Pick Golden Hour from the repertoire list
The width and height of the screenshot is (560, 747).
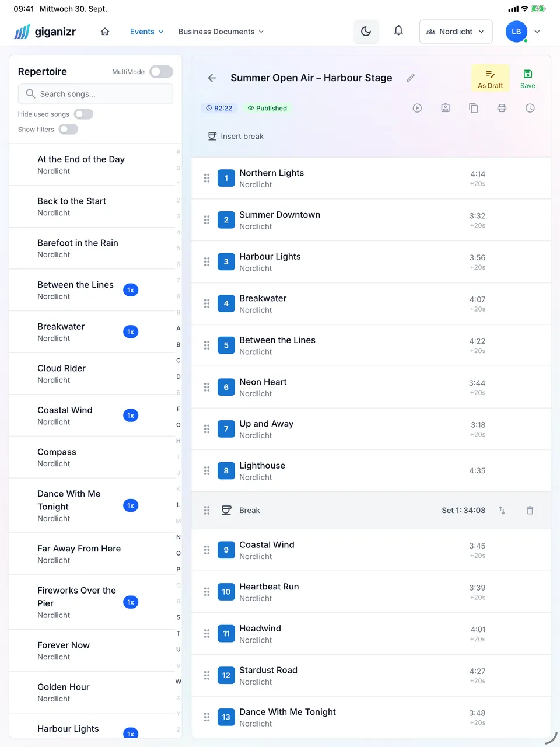click(92, 692)
